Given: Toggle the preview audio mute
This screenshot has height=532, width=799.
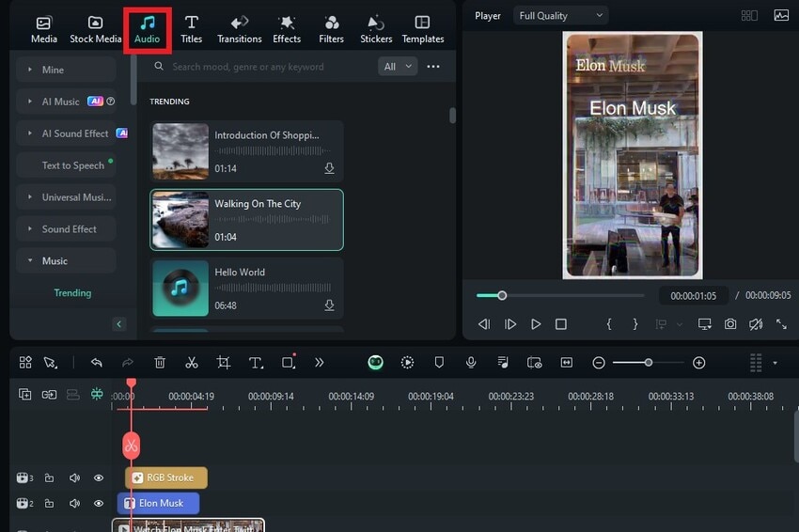Looking at the screenshot, I should point(756,324).
